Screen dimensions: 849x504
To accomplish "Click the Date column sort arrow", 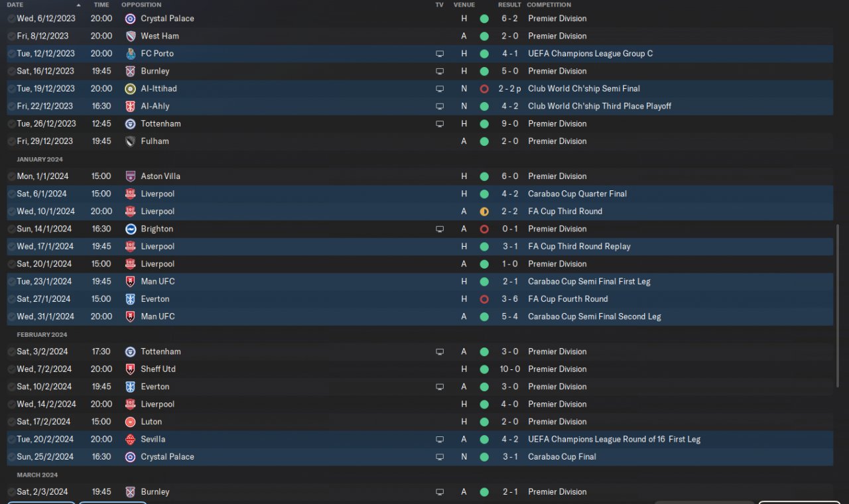I will click(78, 5).
